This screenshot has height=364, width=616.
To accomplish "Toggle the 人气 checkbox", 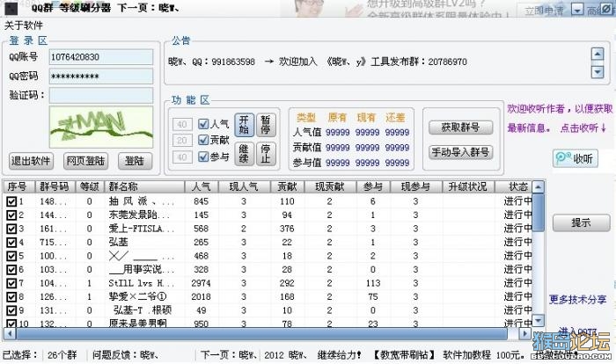I will point(203,124).
